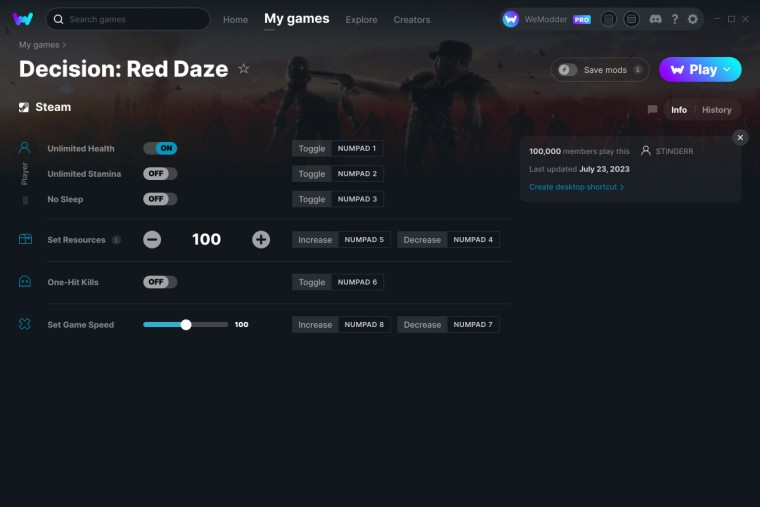Turn off Unlimited Health toggle
The width and height of the screenshot is (760, 507).
[160, 148]
